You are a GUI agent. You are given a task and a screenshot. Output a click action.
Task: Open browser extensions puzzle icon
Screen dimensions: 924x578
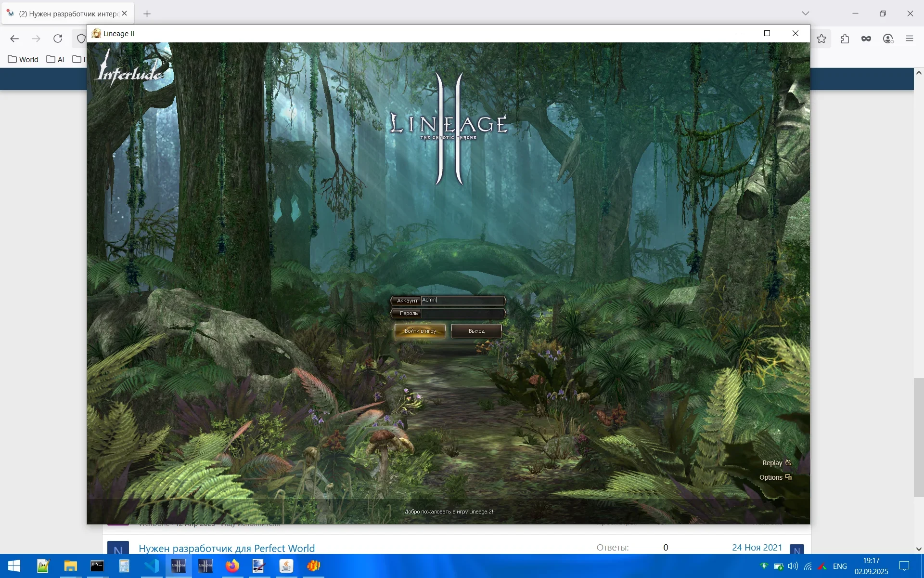845,39
